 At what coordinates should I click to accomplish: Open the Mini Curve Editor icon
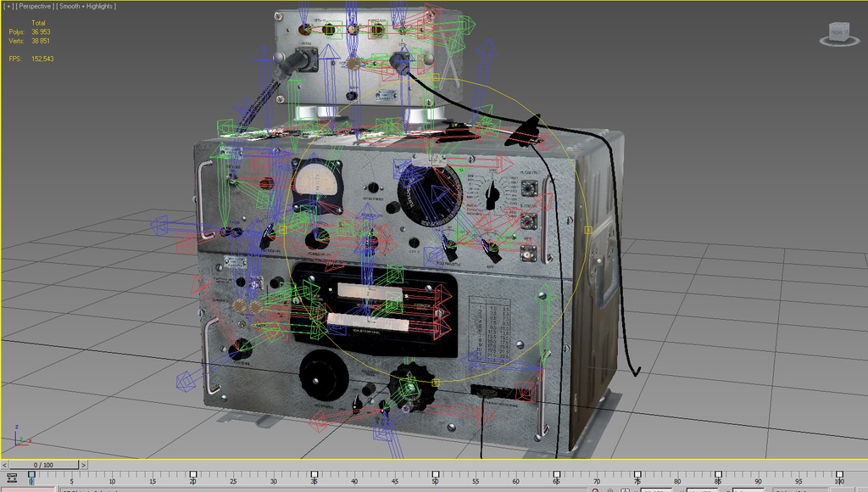click(12, 478)
